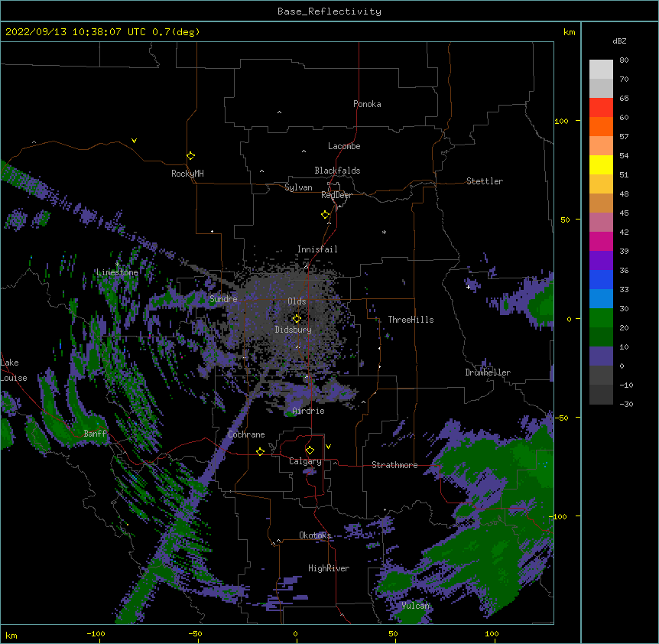Click the RedDeer city label

336,195
